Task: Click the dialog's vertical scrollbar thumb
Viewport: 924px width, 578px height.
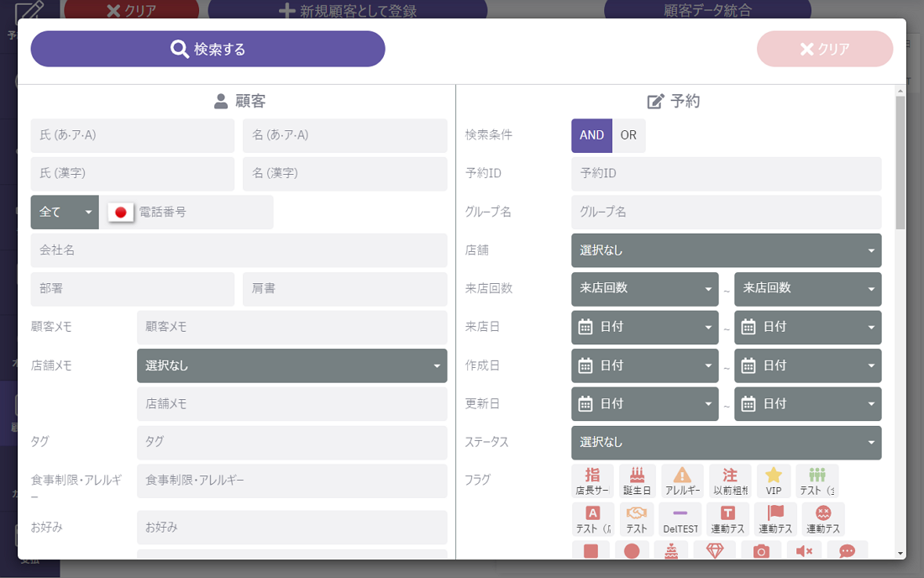Action: pyautogui.click(x=900, y=160)
